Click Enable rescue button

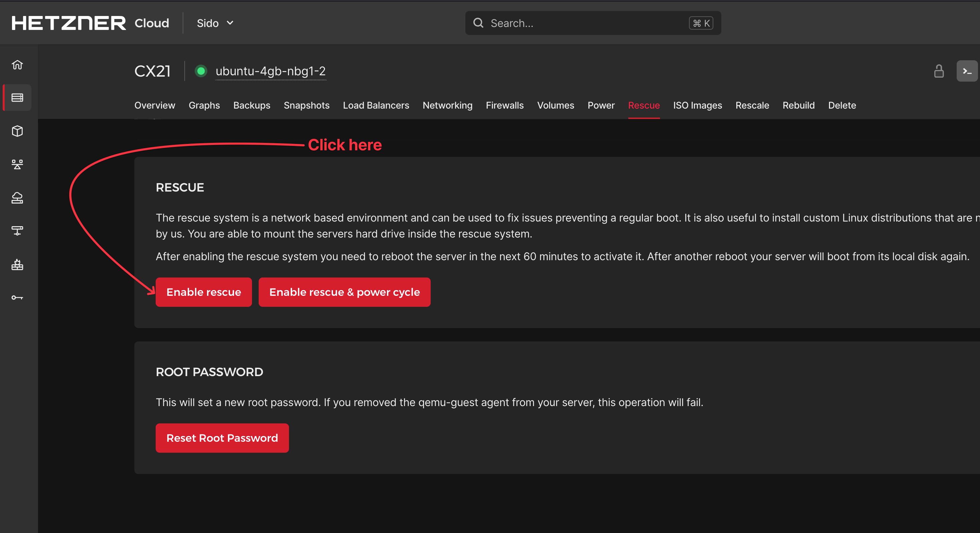pos(204,292)
